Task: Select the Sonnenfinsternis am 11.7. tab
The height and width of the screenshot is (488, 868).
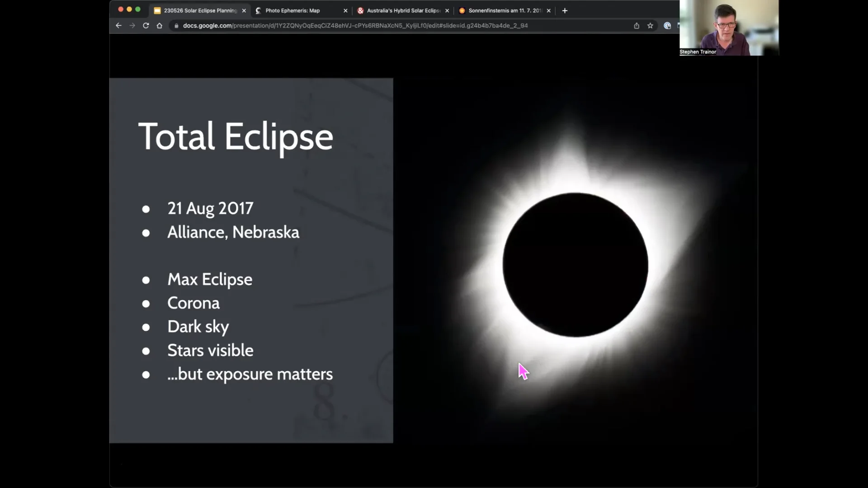Action: [502, 10]
